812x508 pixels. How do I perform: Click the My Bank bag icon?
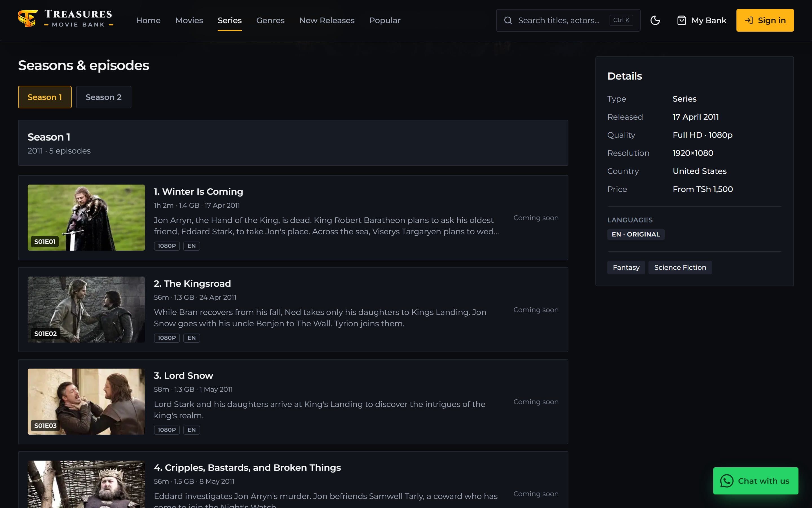[681, 21]
